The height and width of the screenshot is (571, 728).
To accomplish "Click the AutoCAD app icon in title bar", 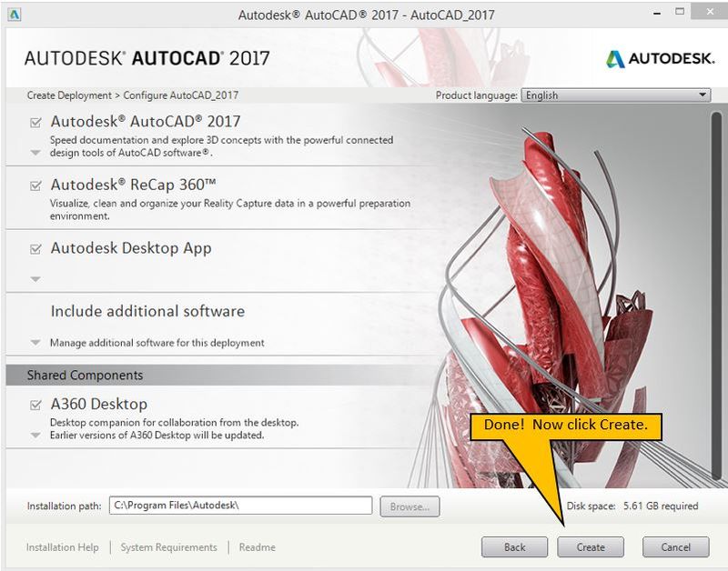I will tap(15, 15).
